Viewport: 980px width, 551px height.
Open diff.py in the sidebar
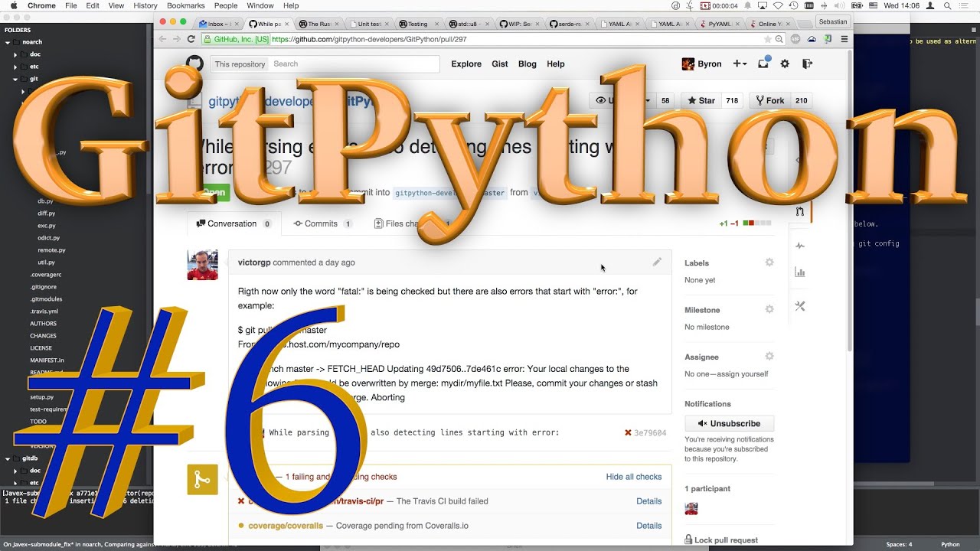(x=47, y=214)
